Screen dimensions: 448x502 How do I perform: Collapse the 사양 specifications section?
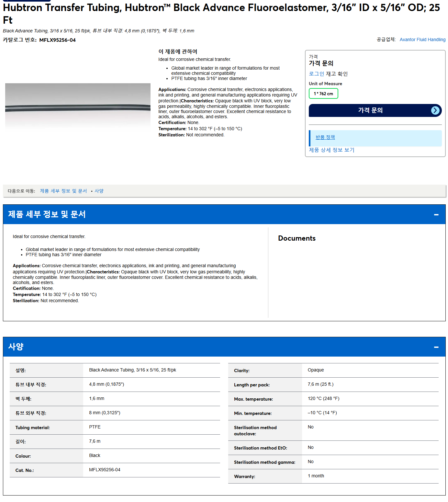click(x=436, y=347)
